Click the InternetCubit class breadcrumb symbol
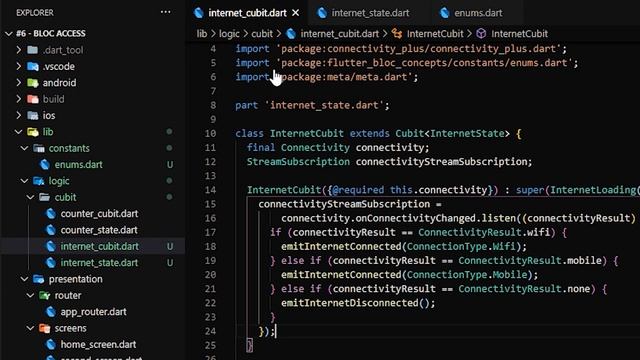The image size is (640, 360). tap(435, 33)
